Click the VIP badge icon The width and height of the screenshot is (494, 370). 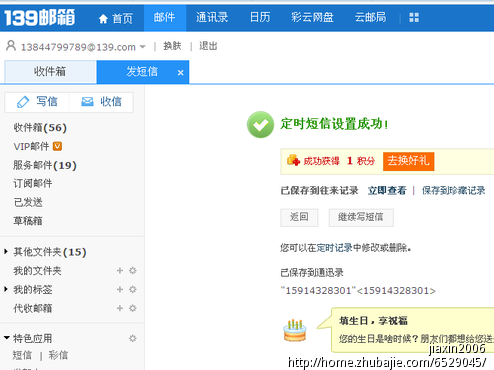coord(57,146)
